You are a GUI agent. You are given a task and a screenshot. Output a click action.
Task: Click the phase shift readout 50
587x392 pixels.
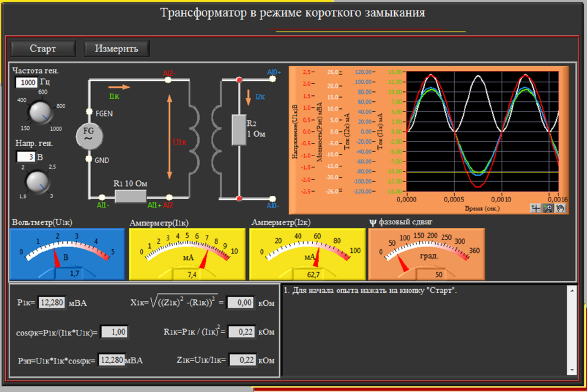[439, 274]
